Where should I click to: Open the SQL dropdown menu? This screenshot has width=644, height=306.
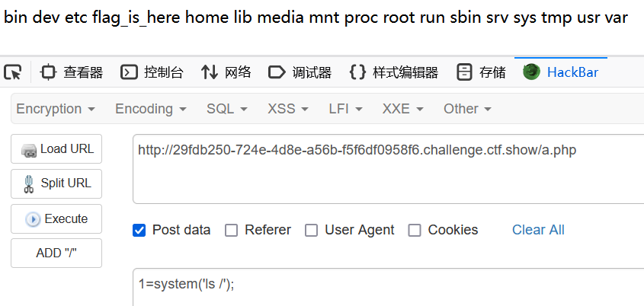[227, 109]
